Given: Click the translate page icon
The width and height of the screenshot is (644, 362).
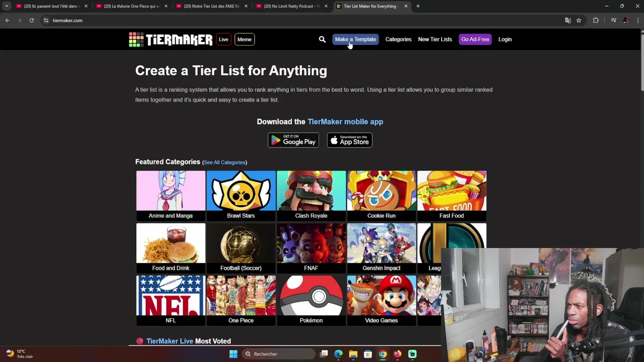Looking at the screenshot, I should (568, 20).
